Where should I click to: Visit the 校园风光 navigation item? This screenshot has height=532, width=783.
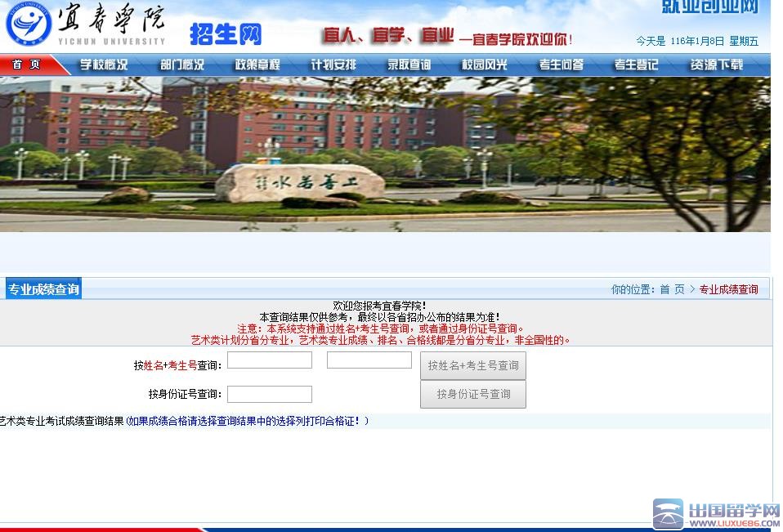pyautogui.click(x=485, y=65)
